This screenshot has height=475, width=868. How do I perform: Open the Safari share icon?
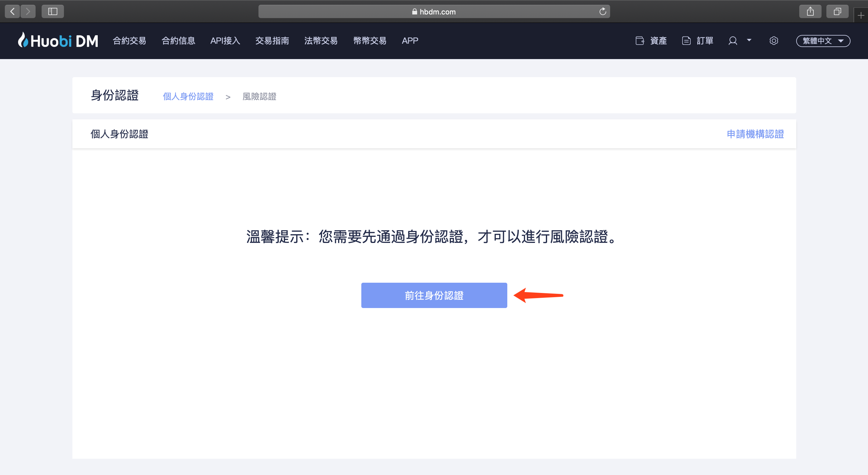coord(810,11)
